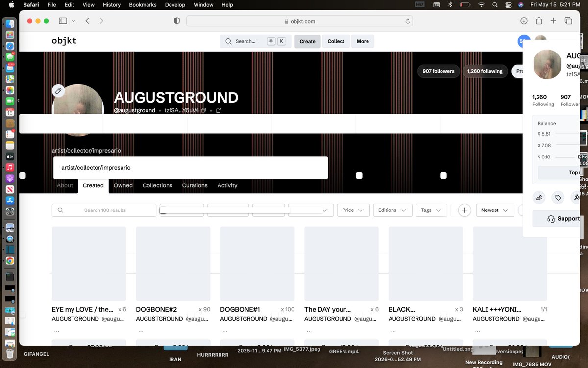Screen dimensions: 588x368
Task: Click the hand offers icon in the side panel
Action: 539,198
